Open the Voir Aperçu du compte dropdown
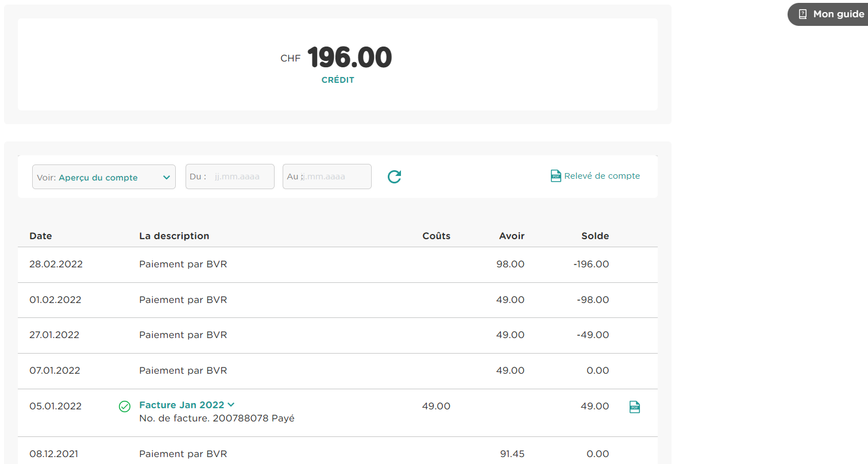Viewport: 868px width, 464px height. (x=104, y=177)
